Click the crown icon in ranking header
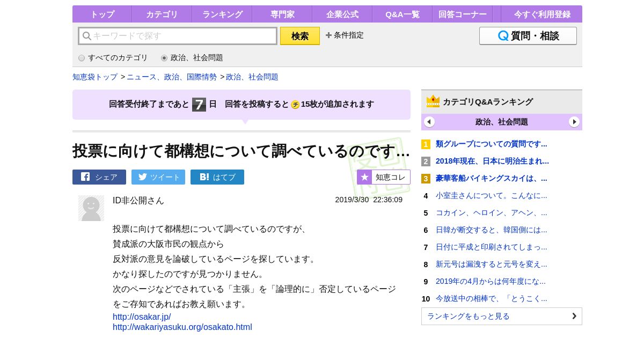This screenshot has width=644, height=338. click(x=433, y=101)
